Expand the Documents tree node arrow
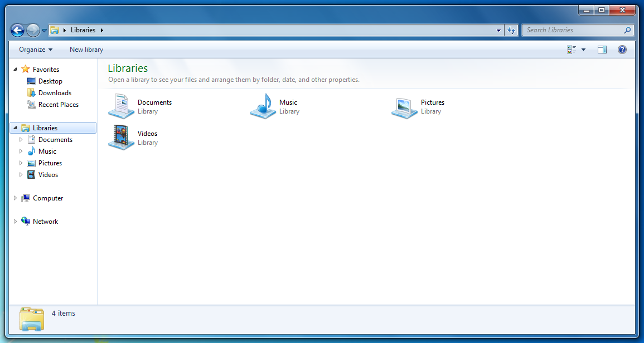Image resolution: width=644 pixels, height=343 pixels. (21, 140)
